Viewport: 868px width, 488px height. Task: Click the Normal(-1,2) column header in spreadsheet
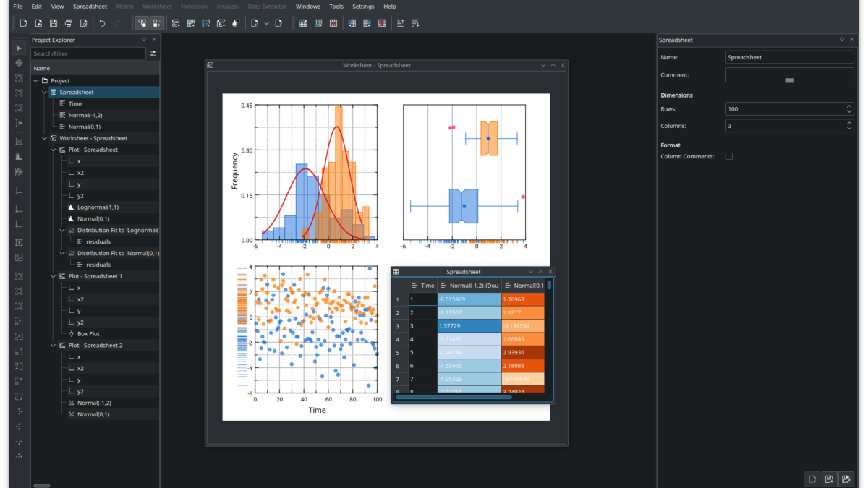tap(469, 286)
